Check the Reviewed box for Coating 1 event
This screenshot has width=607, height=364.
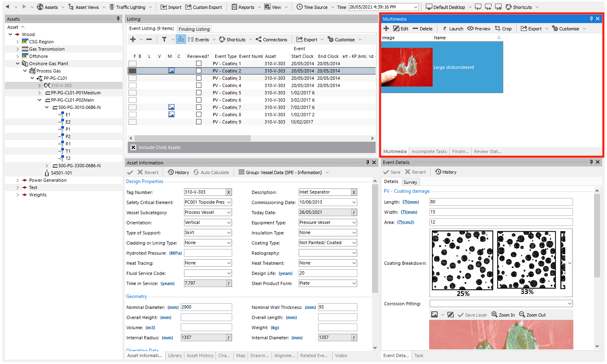pyautogui.click(x=199, y=64)
